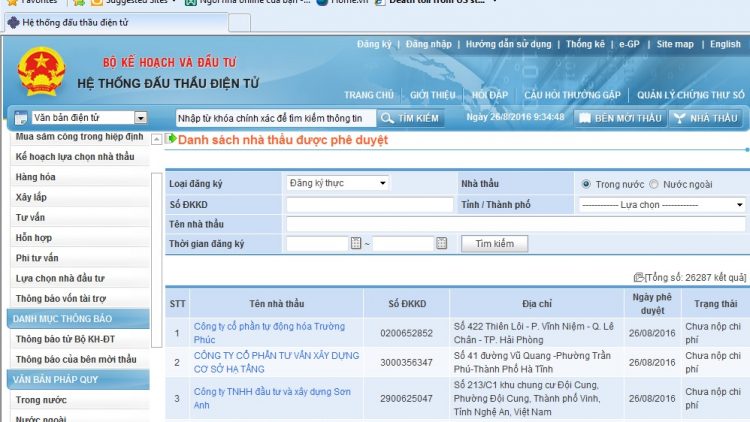This screenshot has width=750, height=422.
Task: Click the e-GP link
Action: click(x=629, y=44)
